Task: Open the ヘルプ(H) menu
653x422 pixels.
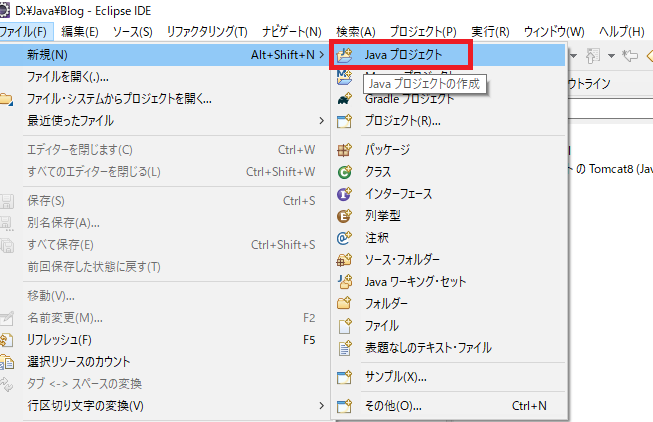Action: click(622, 32)
